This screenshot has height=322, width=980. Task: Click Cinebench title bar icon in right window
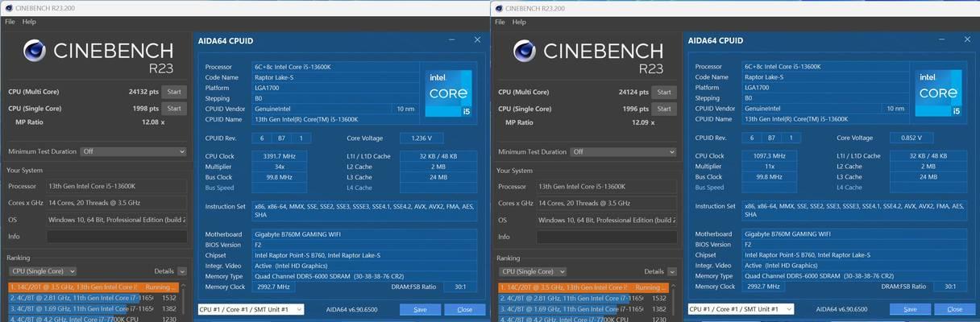[498, 8]
